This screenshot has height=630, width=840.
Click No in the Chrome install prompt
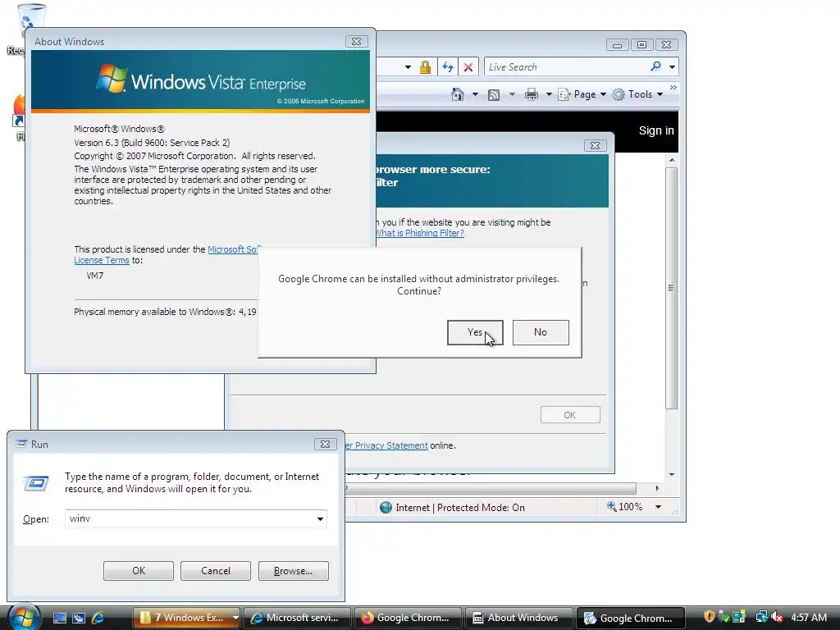(x=541, y=333)
